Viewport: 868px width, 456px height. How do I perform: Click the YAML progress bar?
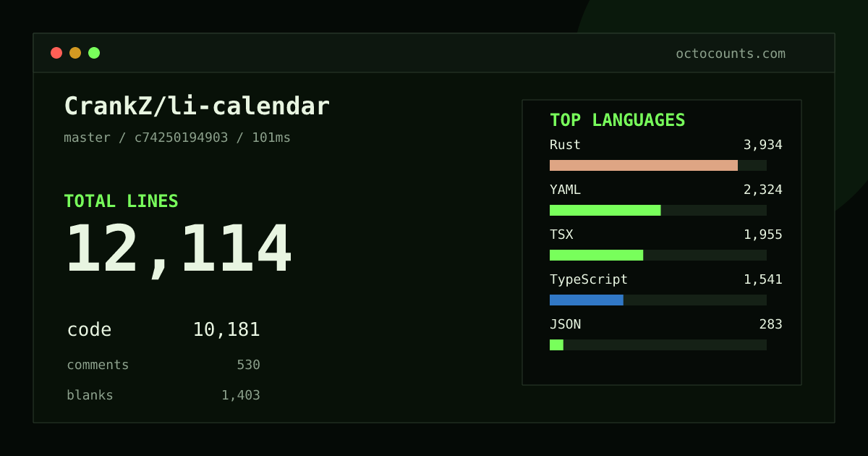tap(658, 211)
